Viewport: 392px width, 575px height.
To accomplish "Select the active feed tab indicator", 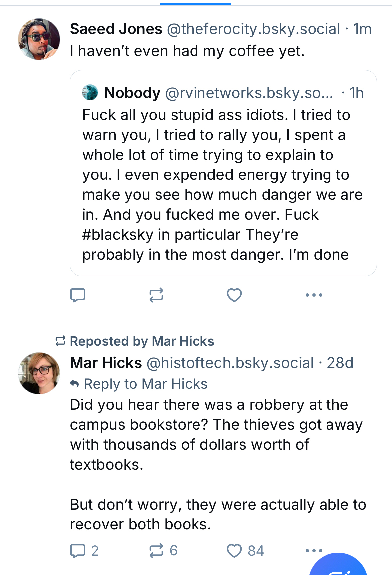I will [196, 4].
